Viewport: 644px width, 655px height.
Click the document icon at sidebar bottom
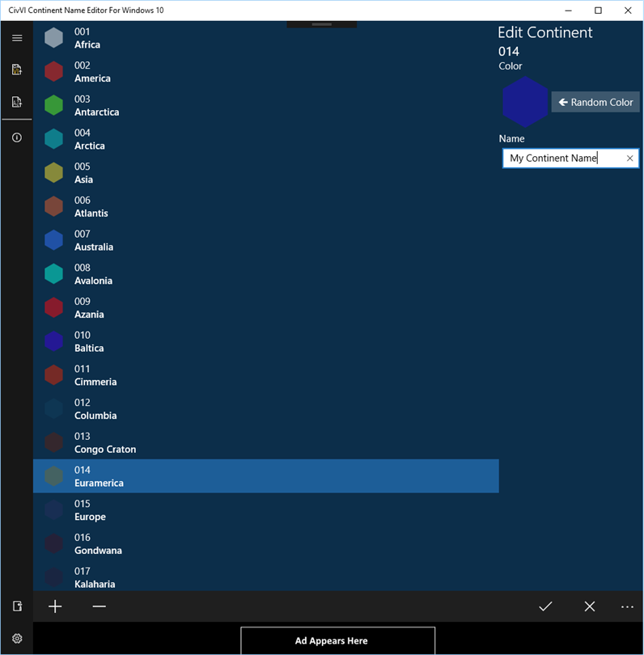[17, 606]
